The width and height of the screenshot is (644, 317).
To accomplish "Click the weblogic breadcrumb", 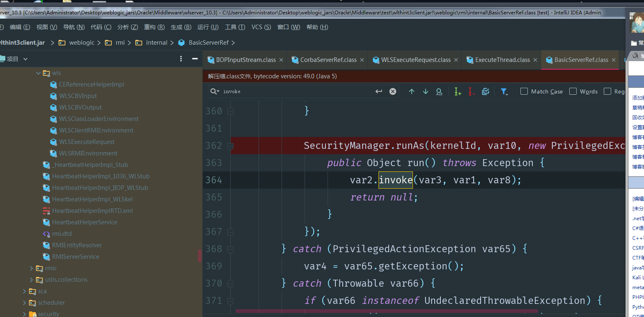I will click(x=77, y=43).
